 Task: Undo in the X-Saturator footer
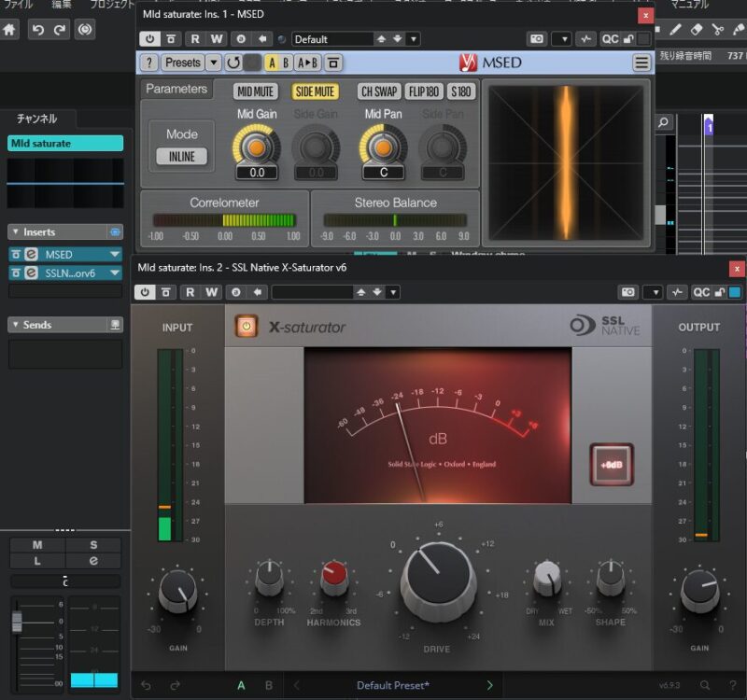click(x=147, y=685)
